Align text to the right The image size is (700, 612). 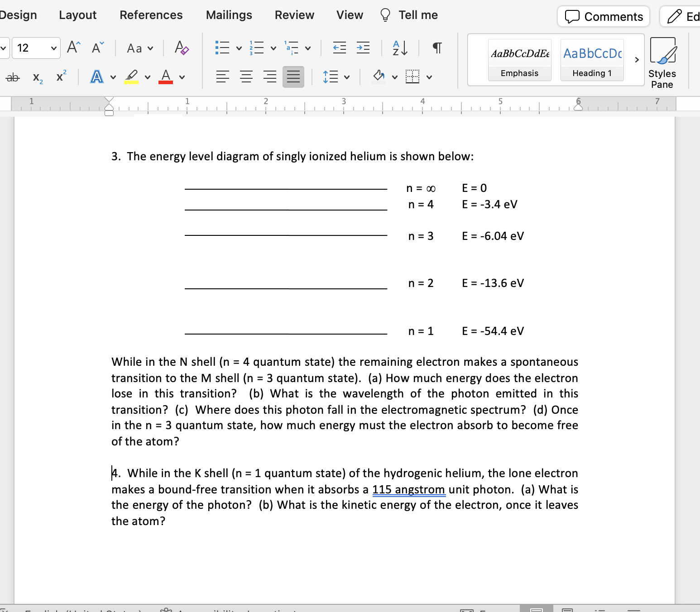coord(269,76)
